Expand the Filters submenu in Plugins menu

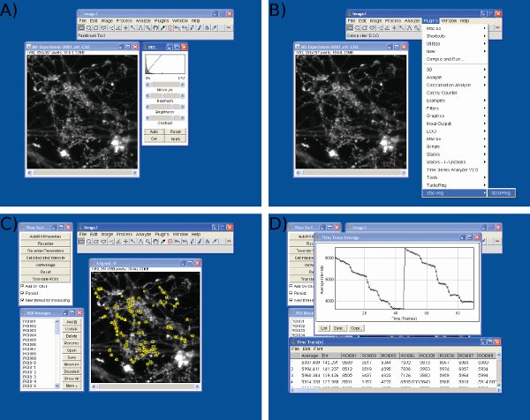point(455,109)
